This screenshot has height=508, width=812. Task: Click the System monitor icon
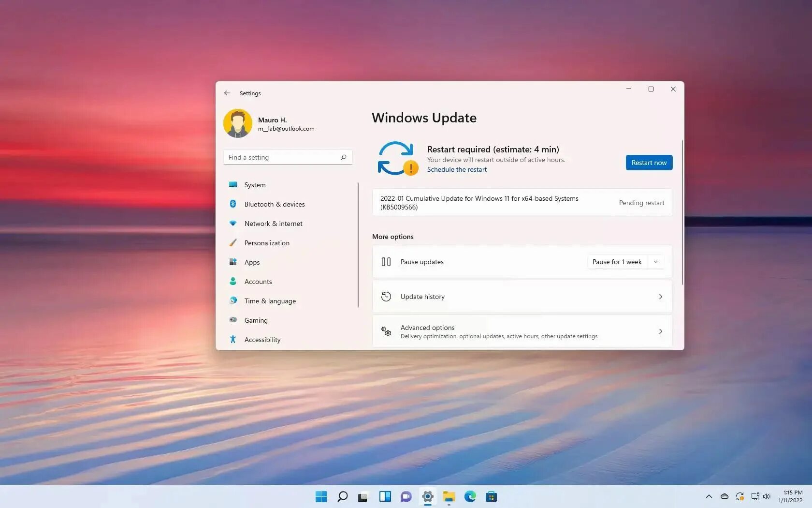click(x=233, y=184)
